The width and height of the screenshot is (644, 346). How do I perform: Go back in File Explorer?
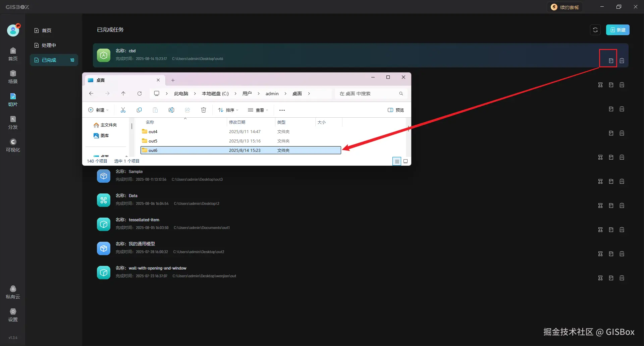91,94
